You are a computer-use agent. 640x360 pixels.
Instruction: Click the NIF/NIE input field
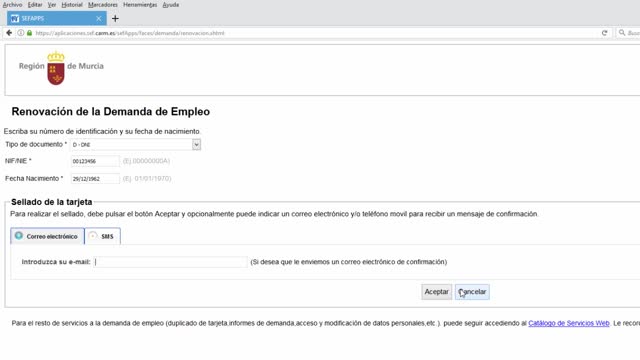coord(95,161)
